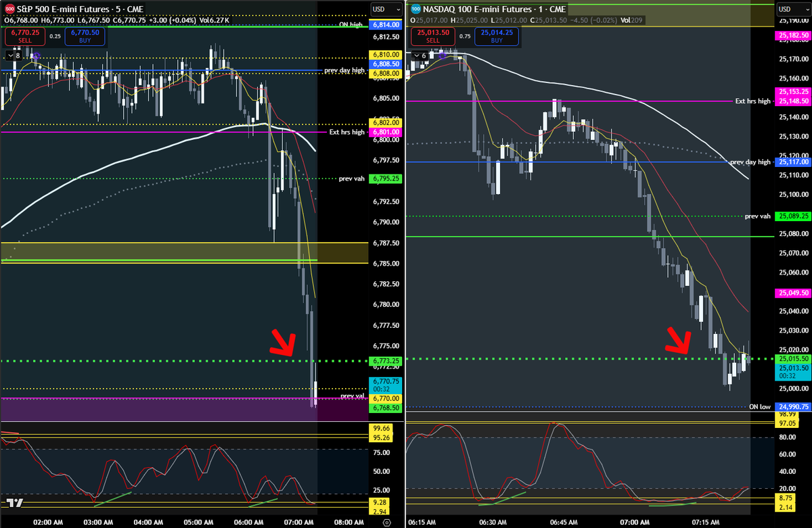Select the ON high line label on S&P chart
812x528 pixels.
tap(351, 24)
